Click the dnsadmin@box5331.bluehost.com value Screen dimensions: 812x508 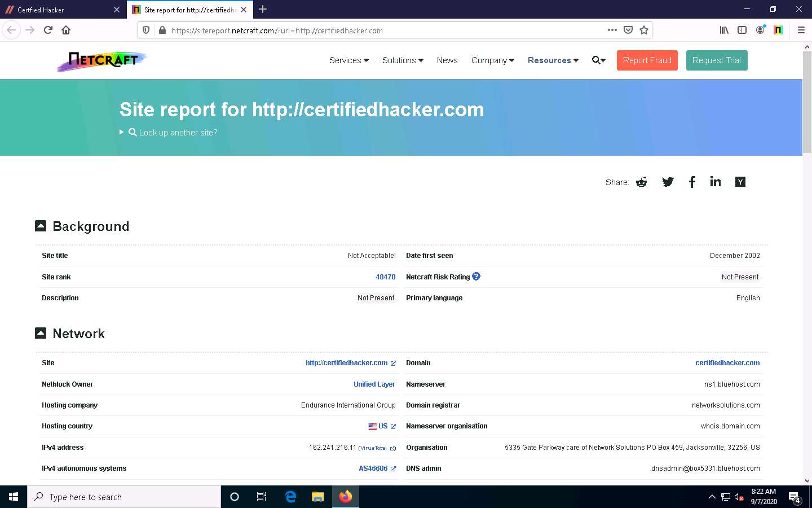pyautogui.click(x=705, y=468)
